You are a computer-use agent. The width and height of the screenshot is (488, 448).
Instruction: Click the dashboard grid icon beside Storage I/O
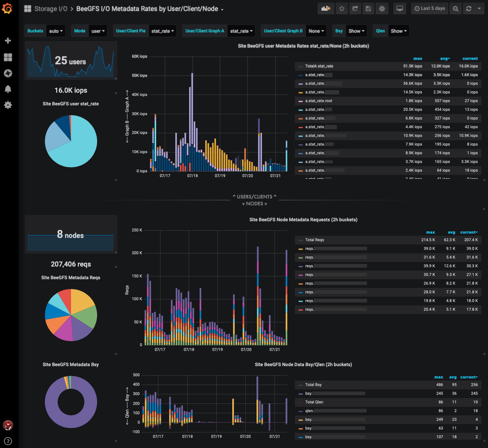28,9
